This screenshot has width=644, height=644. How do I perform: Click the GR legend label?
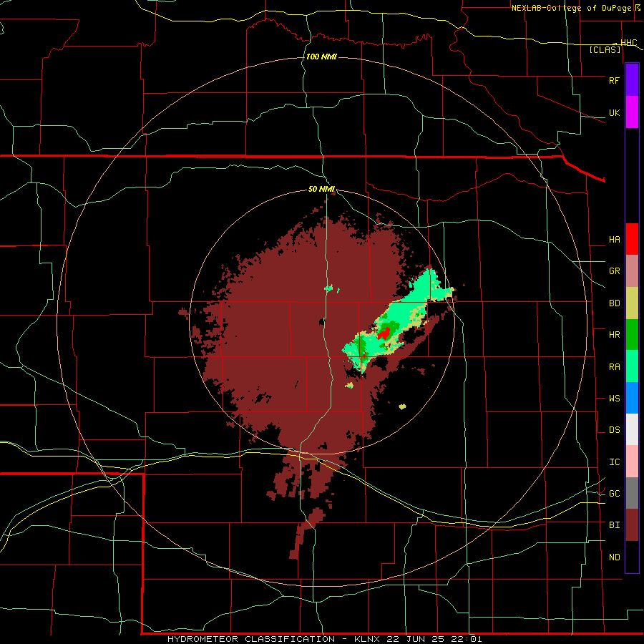614,271
